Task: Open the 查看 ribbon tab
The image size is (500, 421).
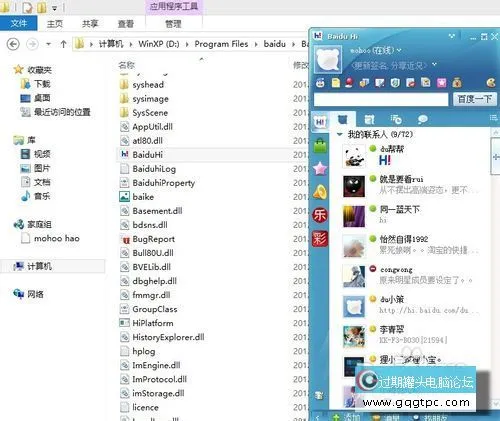Action: tap(126, 24)
